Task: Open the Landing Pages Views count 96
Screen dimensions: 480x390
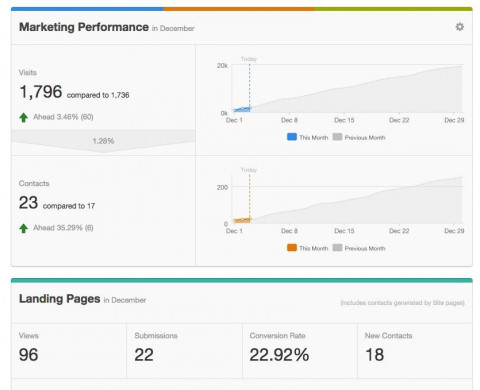Action: click(x=28, y=355)
